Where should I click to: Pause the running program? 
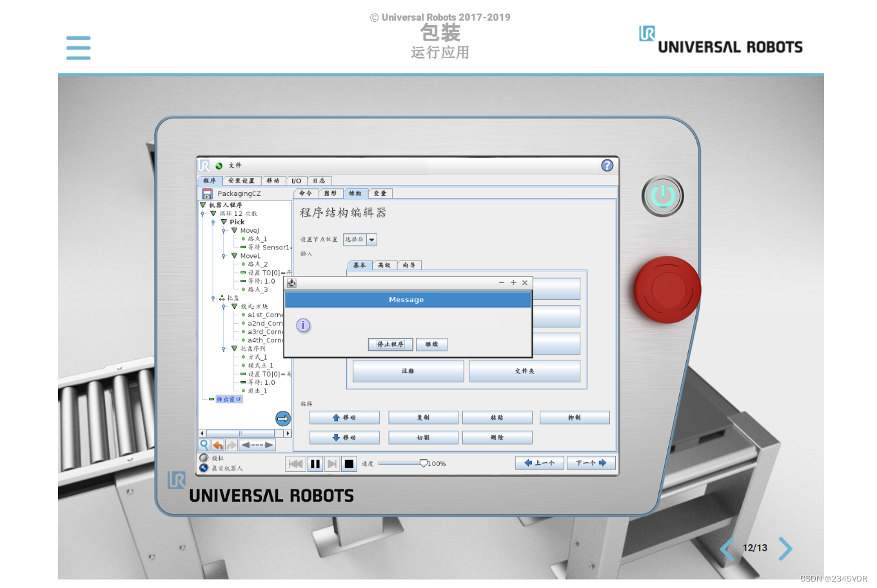315,464
